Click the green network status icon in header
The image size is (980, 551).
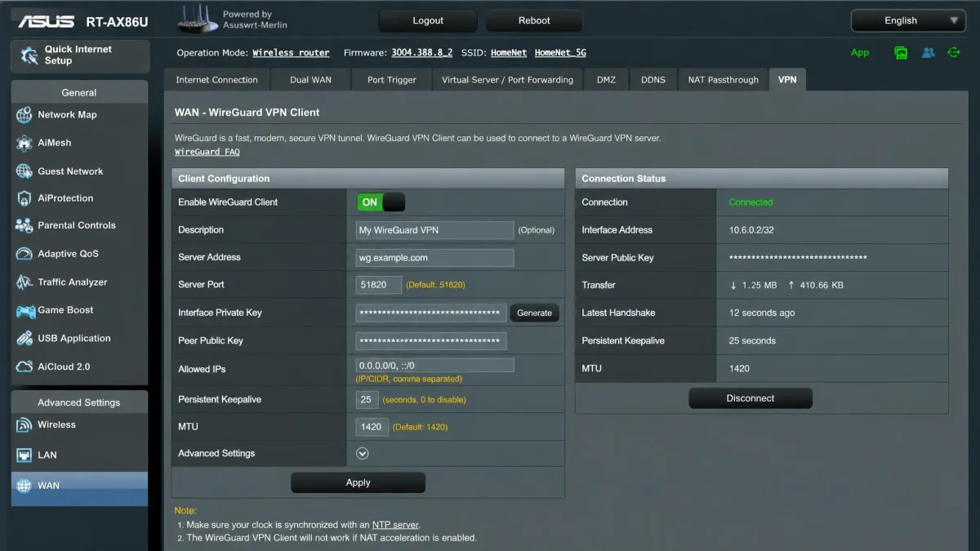tap(901, 52)
